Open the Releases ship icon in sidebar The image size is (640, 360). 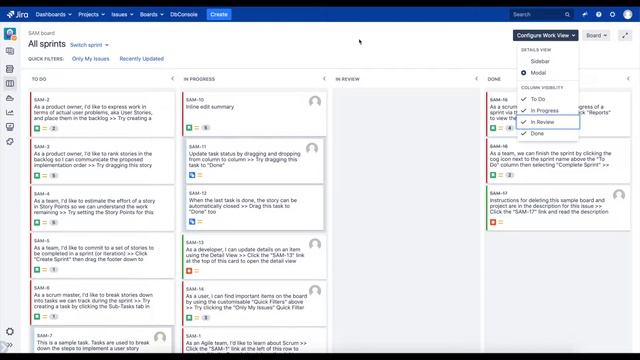pyautogui.click(x=10, y=98)
